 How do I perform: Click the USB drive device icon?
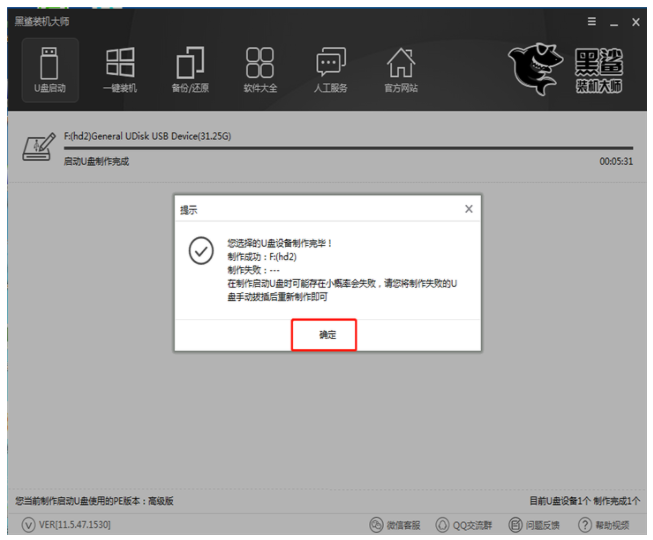tap(36, 148)
